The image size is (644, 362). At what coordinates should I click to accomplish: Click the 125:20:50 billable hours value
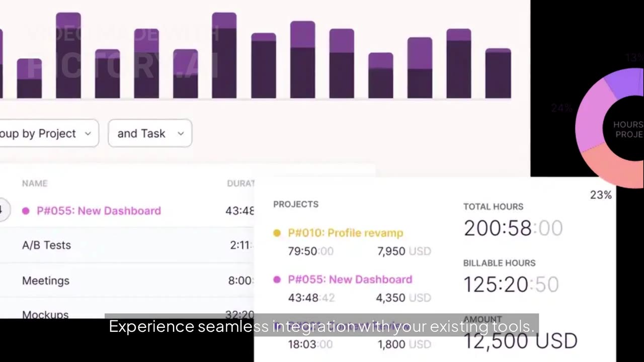(511, 285)
